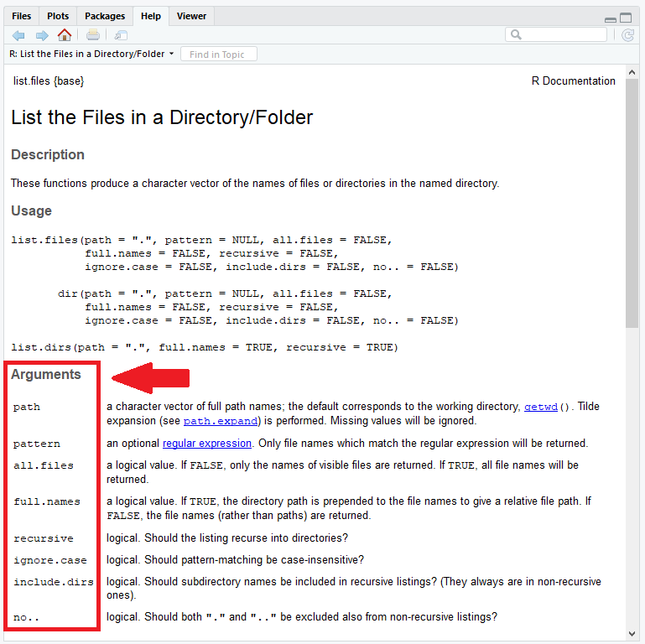Follow the regular expression link
This screenshot has height=644, width=645.
[207, 444]
